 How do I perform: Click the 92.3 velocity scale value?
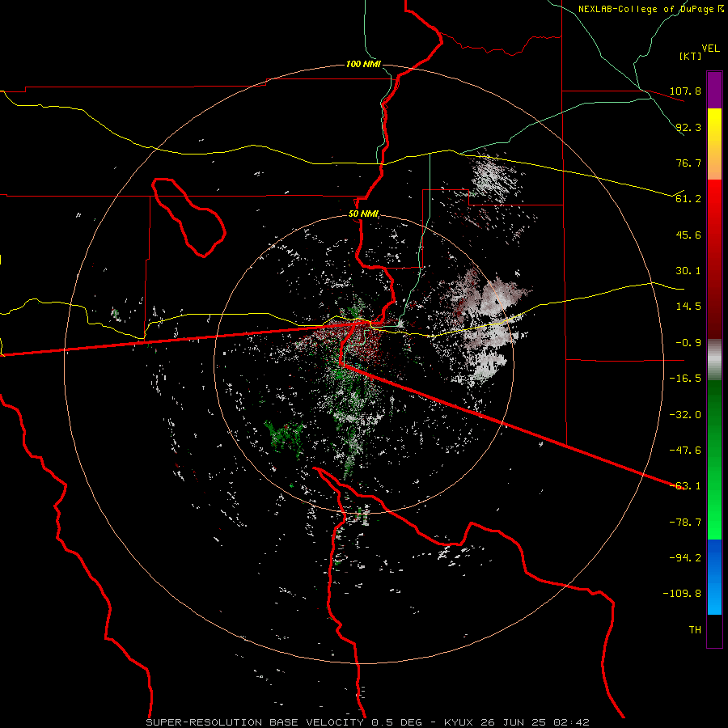click(x=688, y=127)
